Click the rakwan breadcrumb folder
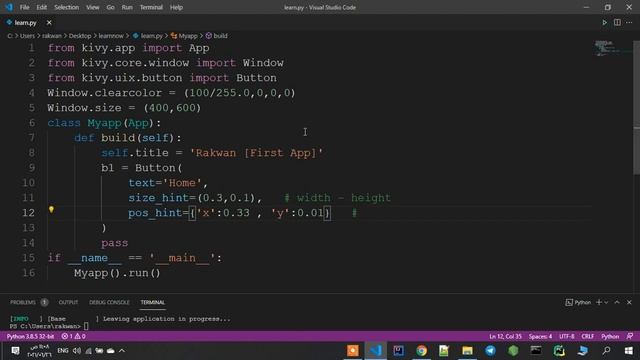 pyautogui.click(x=52, y=36)
